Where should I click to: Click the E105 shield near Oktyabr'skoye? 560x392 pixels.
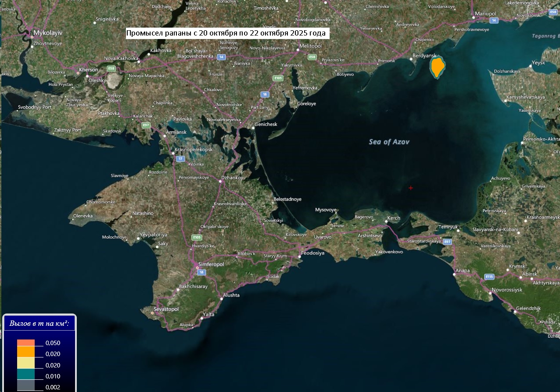pyautogui.click(x=197, y=237)
